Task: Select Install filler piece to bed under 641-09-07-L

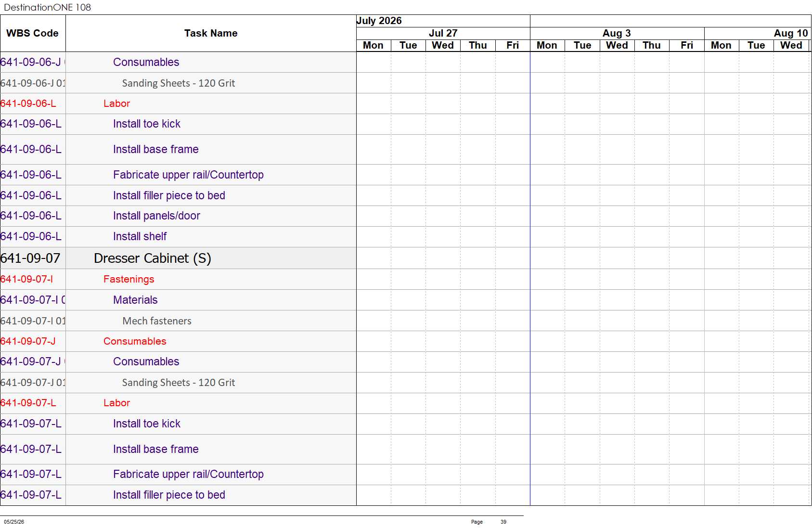Action: (x=169, y=495)
